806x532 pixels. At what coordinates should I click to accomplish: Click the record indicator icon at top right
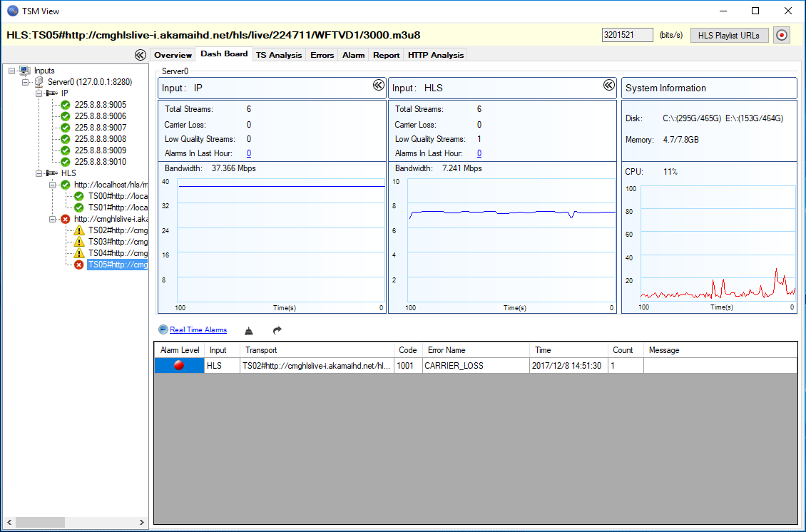(x=781, y=34)
